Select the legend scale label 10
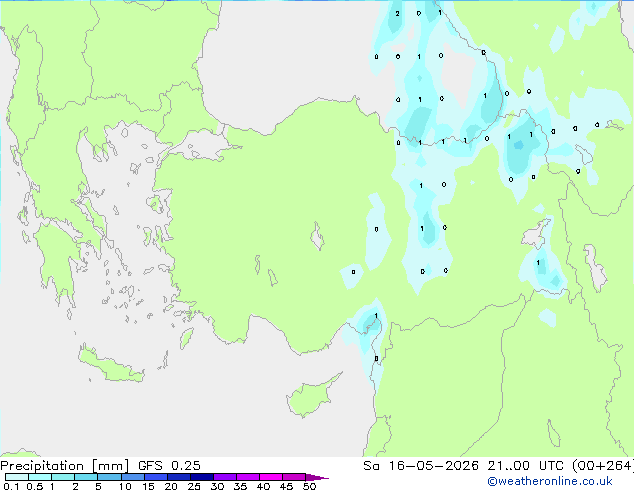634x490 pixels. 125,486
